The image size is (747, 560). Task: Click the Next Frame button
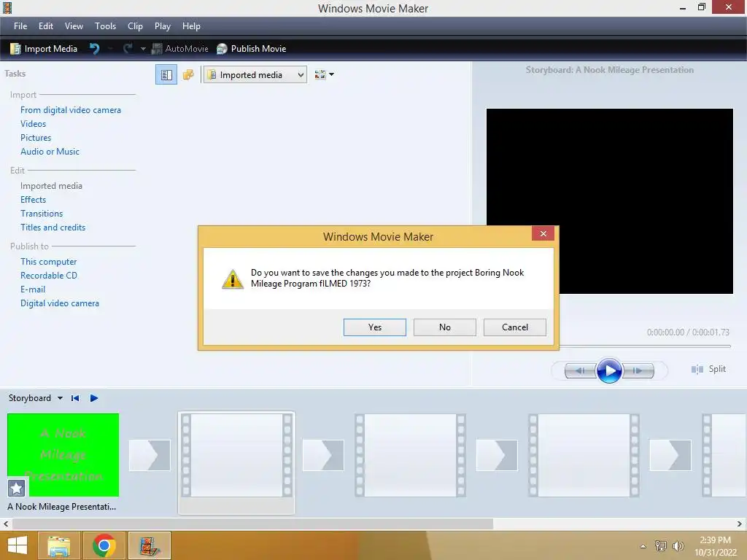coord(638,370)
